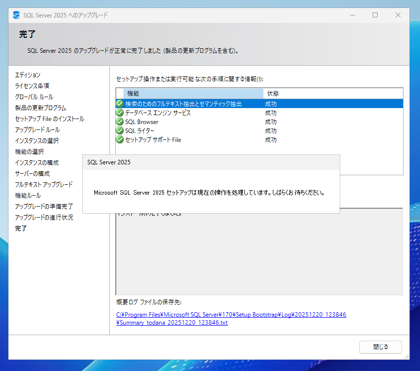Click the 状態 column header
Image resolution: width=420 pixels, height=371 pixels.
pos(333,93)
